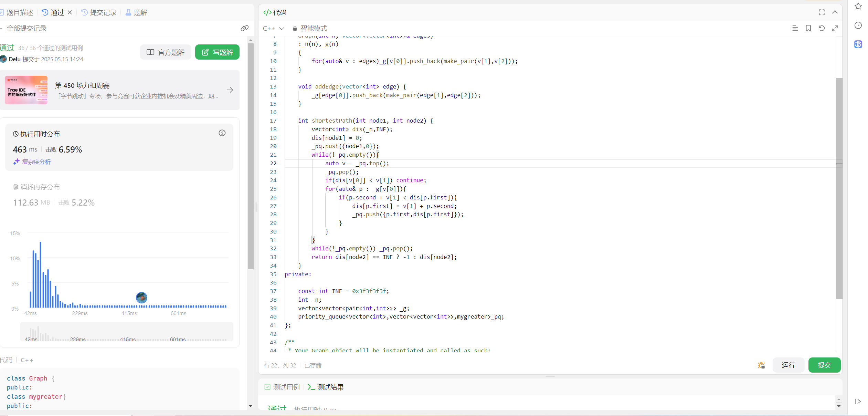Screen dimensions: 868x416
Task: Click the code format icon in the editor toolbar
Action: tap(795, 28)
